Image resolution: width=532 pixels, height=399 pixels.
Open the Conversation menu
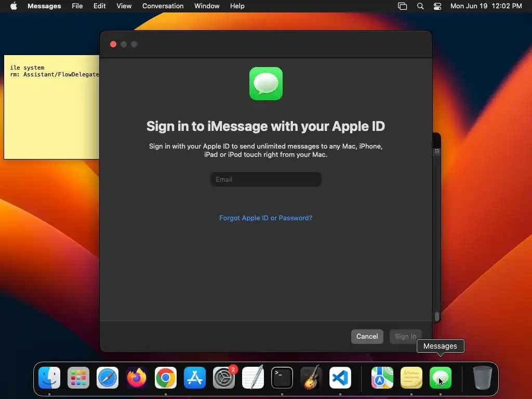click(x=163, y=6)
